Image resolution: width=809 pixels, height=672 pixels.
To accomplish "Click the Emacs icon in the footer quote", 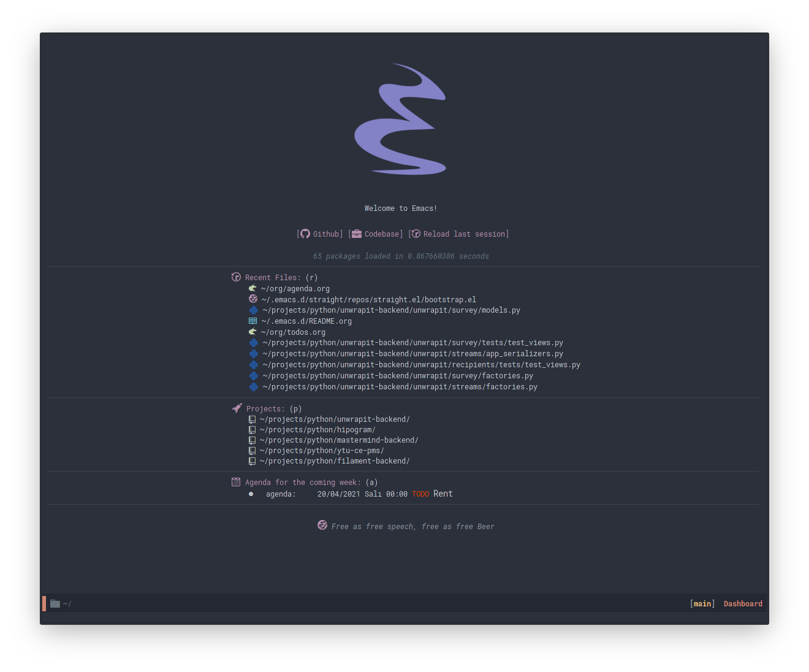I will [x=322, y=525].
